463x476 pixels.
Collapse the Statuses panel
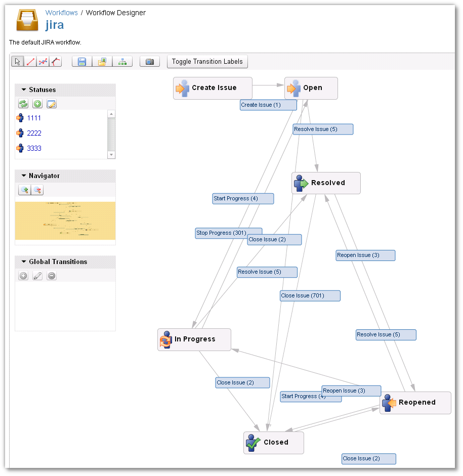[x=24, y=90]
